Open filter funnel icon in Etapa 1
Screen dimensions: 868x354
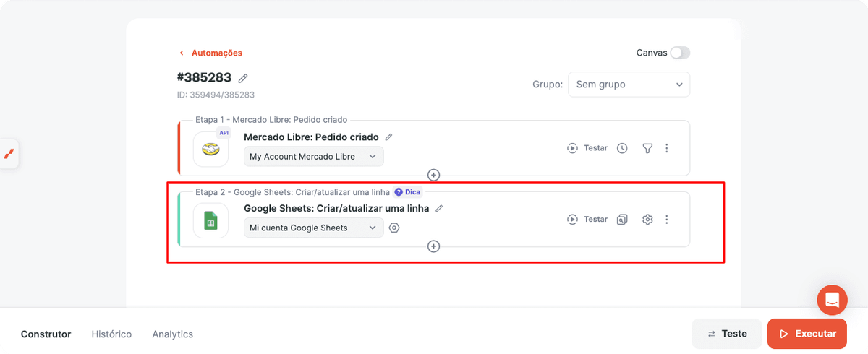click(x=647, y=148)
